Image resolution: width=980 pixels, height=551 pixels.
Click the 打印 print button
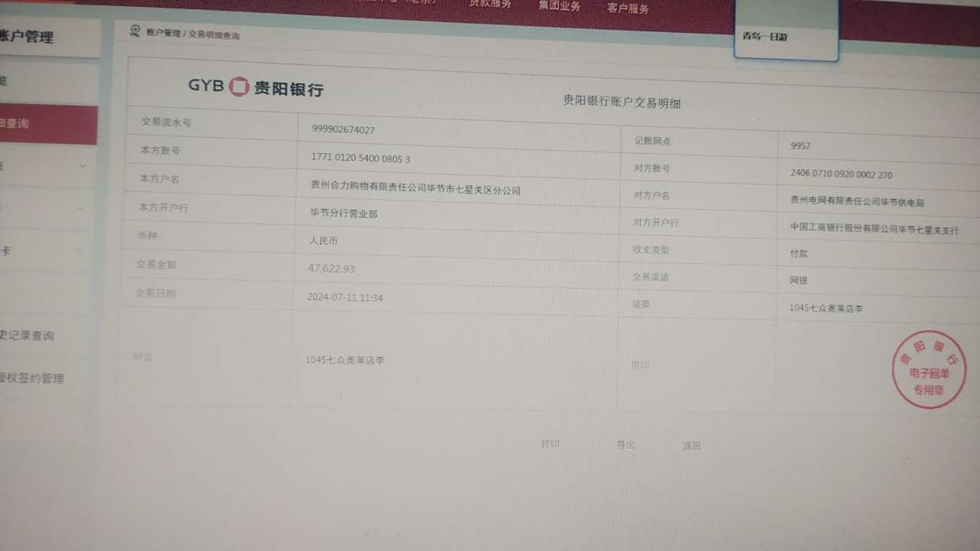[x=550, y=444]
